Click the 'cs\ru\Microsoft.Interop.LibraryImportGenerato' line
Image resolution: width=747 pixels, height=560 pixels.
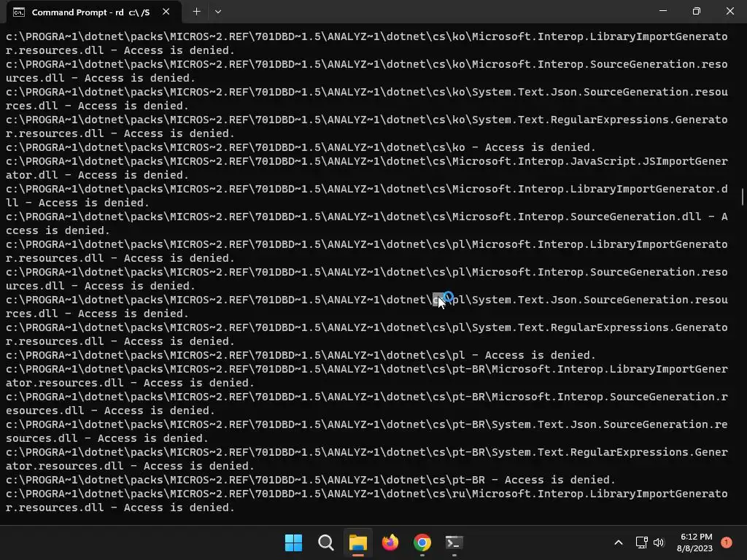click(x=367, y=494)
